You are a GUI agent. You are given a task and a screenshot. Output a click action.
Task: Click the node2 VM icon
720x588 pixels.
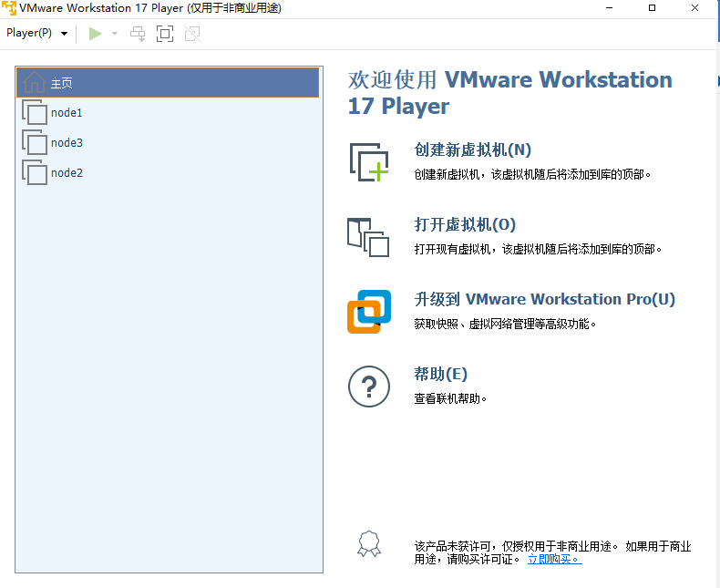pyautogui.click(x=35, y=172)
